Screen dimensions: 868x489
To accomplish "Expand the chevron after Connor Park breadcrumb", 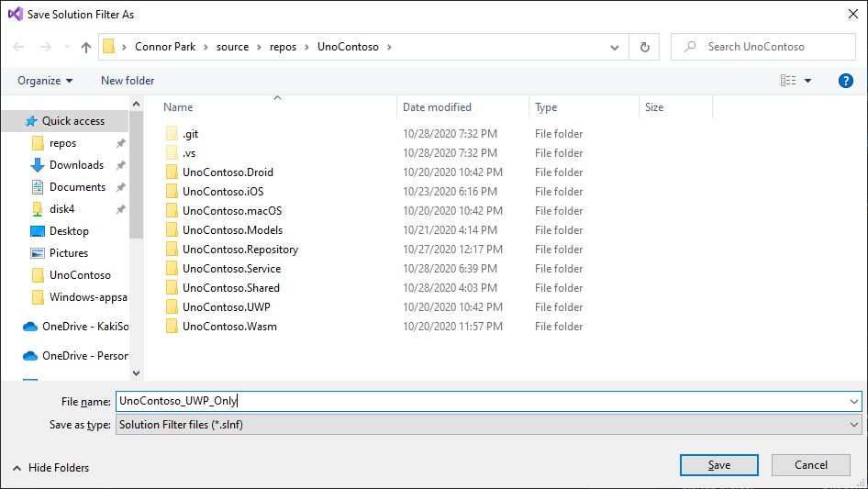I will 206,47.
